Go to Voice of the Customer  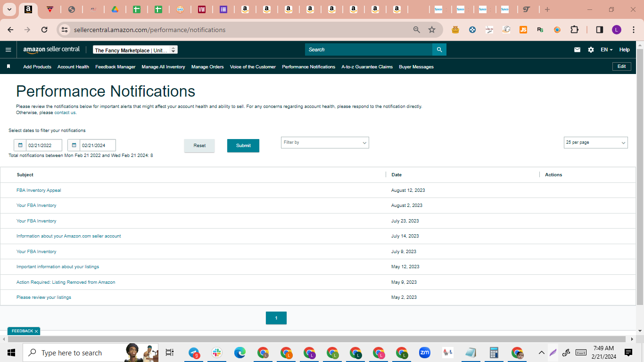tap(253, 67)
